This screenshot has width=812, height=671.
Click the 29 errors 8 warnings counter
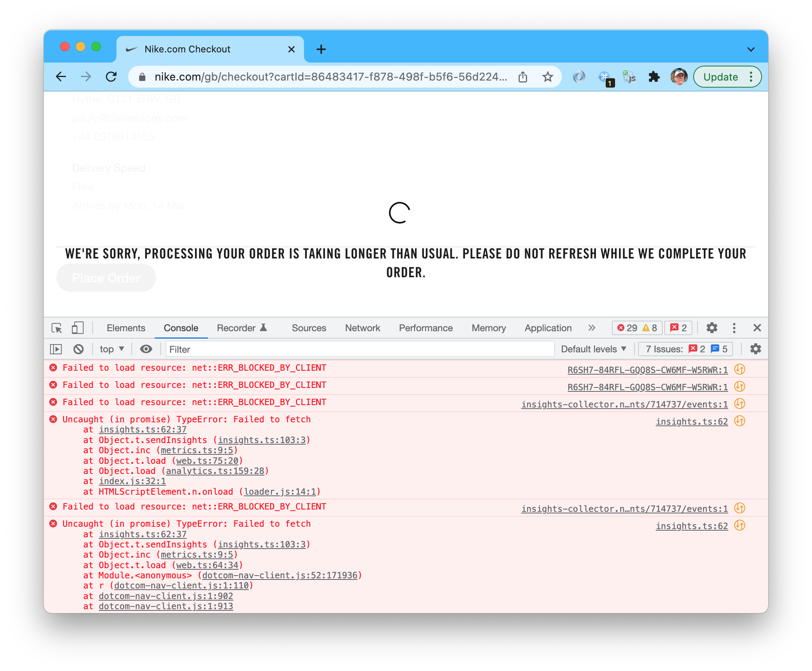click(x=637, y=328)
